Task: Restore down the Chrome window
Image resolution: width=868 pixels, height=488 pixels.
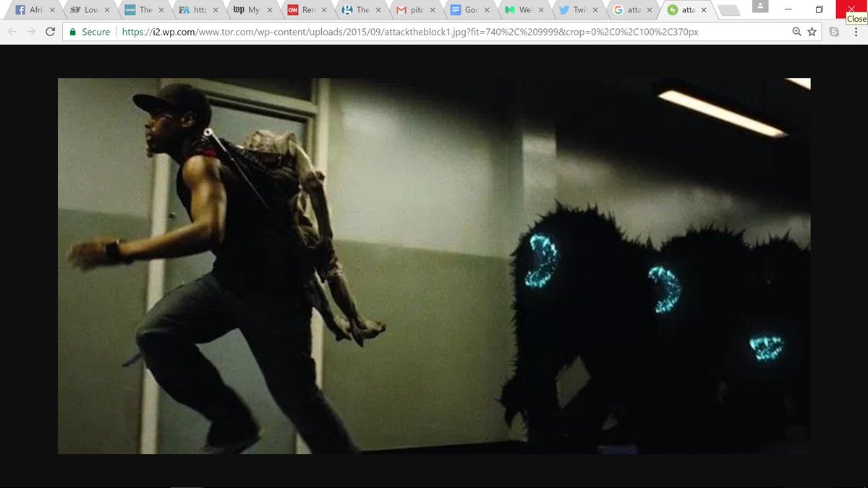Action: [x=820, y=9]
